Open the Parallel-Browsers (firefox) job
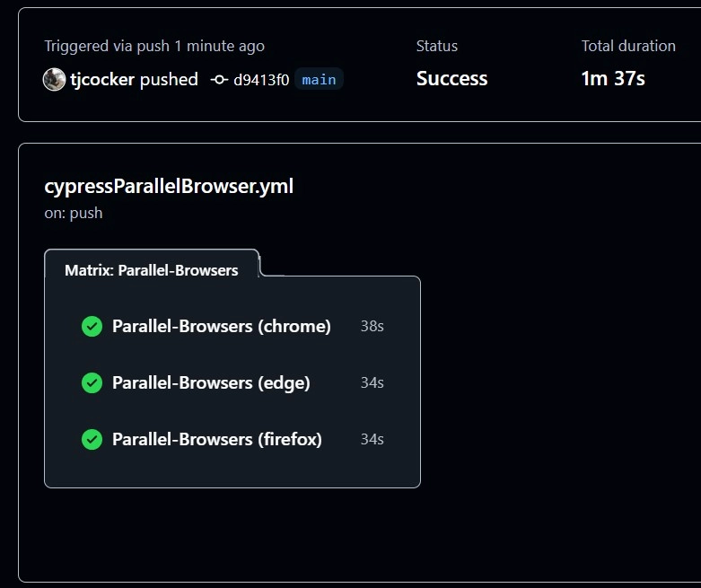Viewport: 701px width, 588px height. click(x=216, y=439)
